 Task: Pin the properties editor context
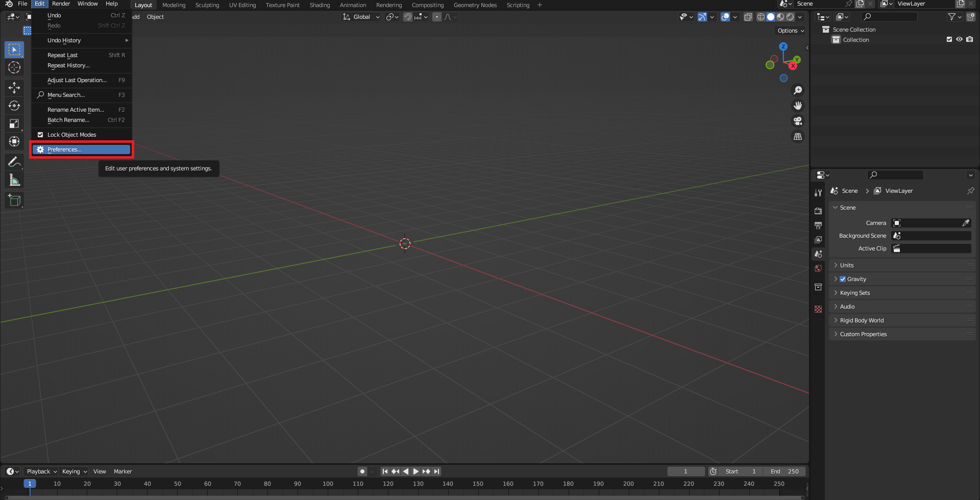point(970,191)
